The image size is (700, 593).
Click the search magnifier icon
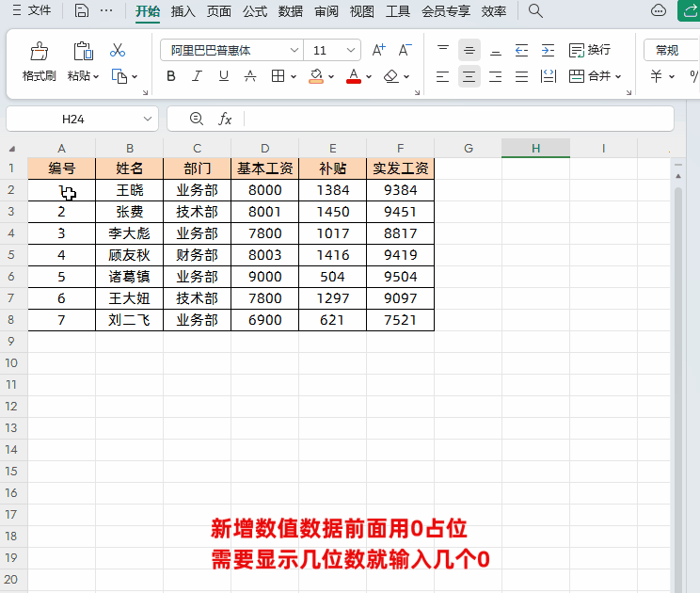535,10
